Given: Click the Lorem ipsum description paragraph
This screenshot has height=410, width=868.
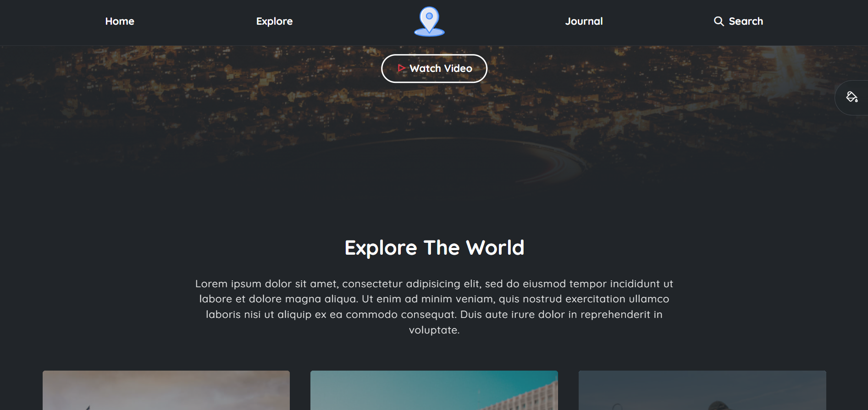Looking at the screenshot, I should point(434,306).
